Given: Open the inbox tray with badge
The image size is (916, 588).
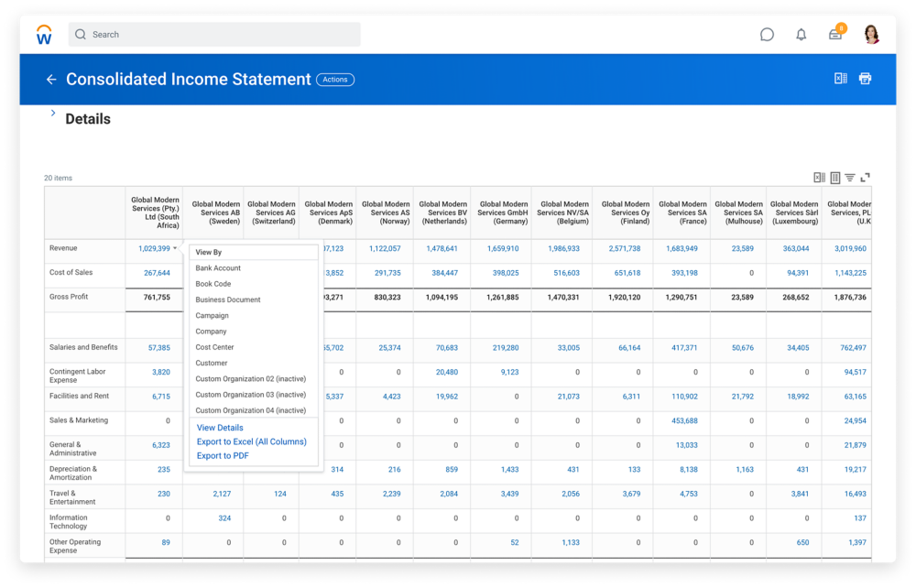Looking at the screenshot, I should (835, 35).
